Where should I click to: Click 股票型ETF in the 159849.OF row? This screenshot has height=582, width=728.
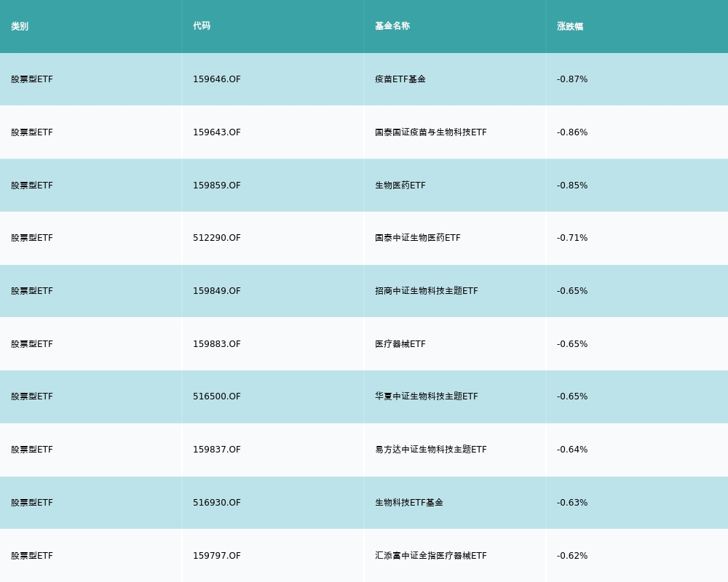point(32,291)
